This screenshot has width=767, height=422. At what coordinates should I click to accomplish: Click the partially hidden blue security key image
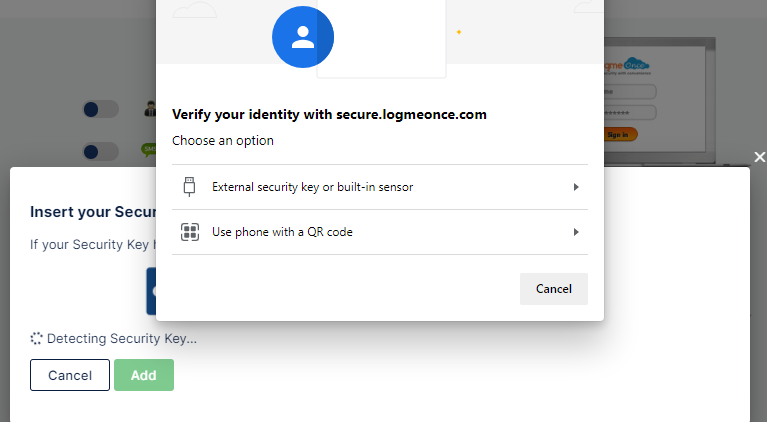point(151,291)
